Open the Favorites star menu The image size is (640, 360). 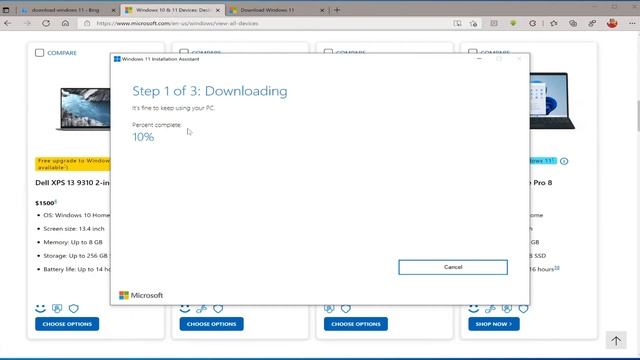tap(554, 23)
